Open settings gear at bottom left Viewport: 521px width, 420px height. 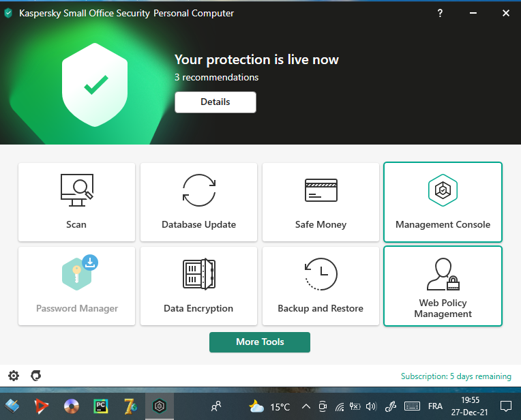click(14, 376)
